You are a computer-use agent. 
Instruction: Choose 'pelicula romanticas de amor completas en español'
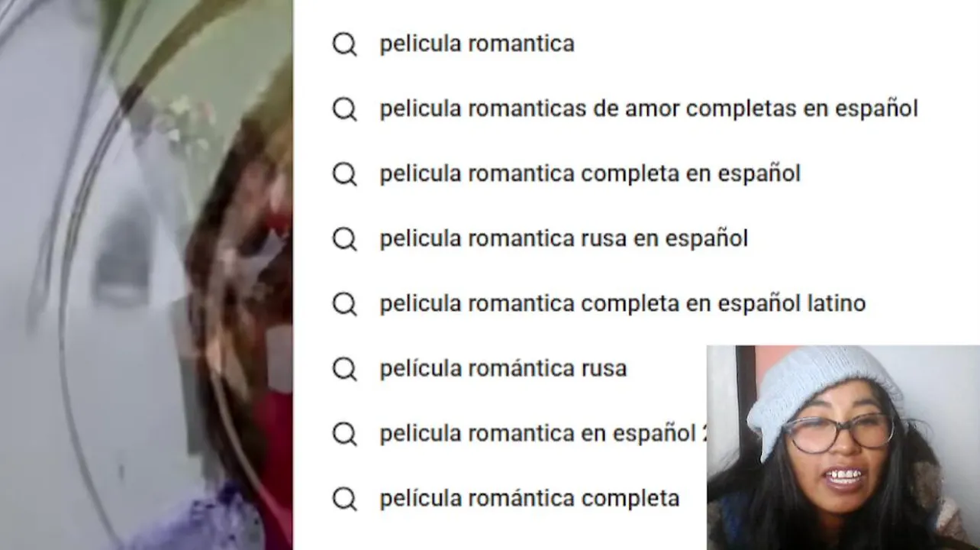pyautogui.click(x=649, y=108)
